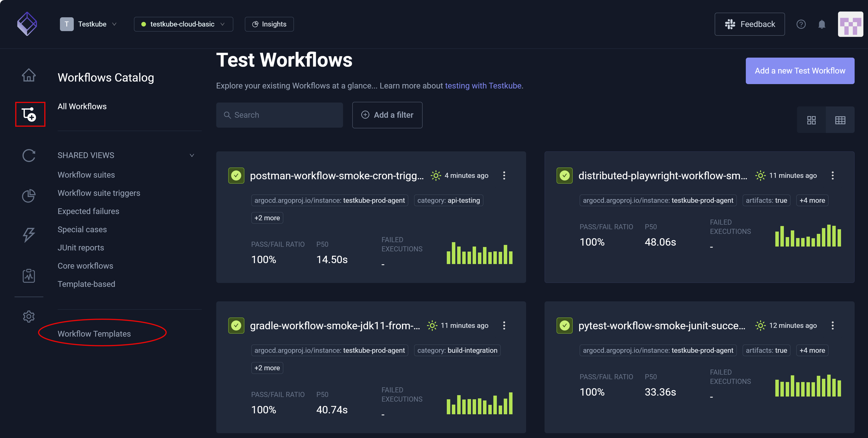Viewport: 868px width, 438px height.
Task: Open the testing with Testkube link
Action: pyautogui.click(x=483, y=85)
